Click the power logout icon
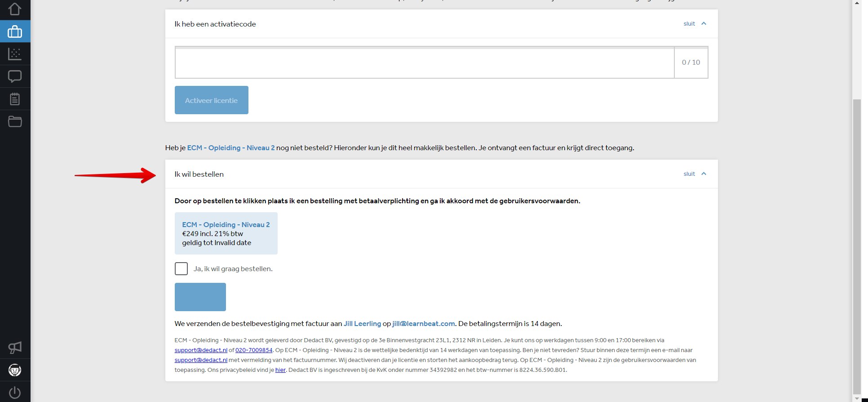868x402 pixels. coord(15,393)
